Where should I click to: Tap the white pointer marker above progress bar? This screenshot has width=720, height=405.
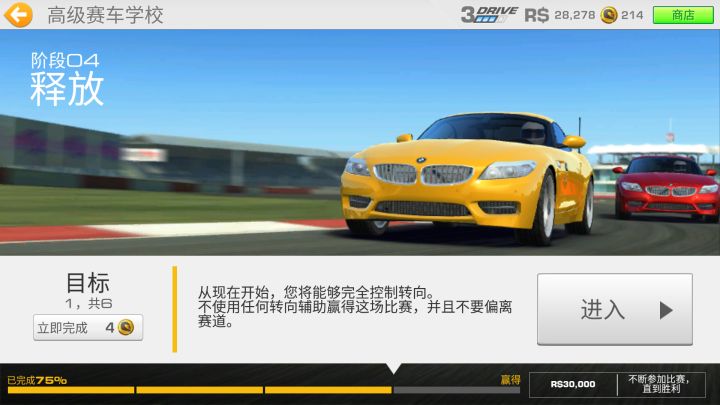click(394, 367)
